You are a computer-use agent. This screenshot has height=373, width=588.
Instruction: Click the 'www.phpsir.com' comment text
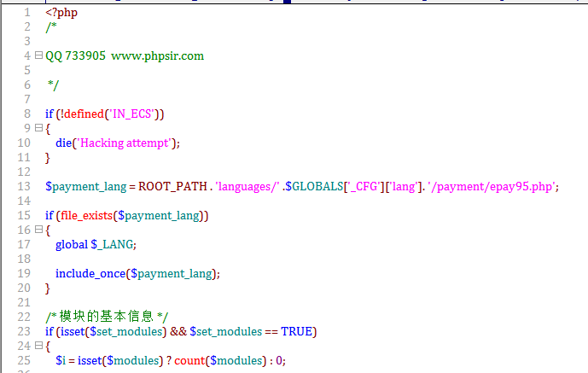pos(158,55)
